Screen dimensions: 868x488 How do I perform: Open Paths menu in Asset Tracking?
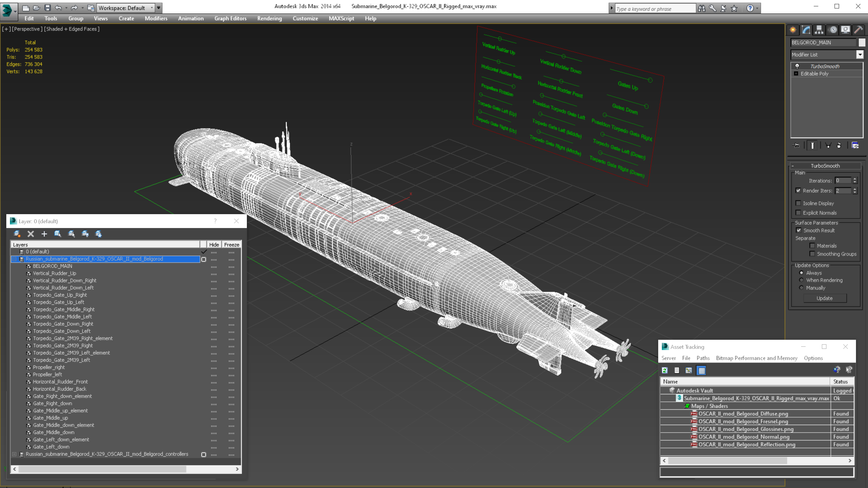703,358
